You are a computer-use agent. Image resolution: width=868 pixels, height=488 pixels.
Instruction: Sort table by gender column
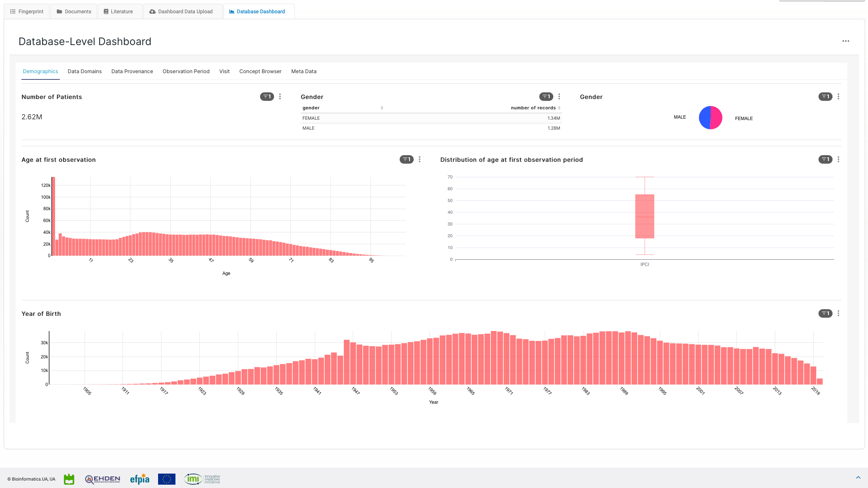pyautogui.click(x=382, y=108)
